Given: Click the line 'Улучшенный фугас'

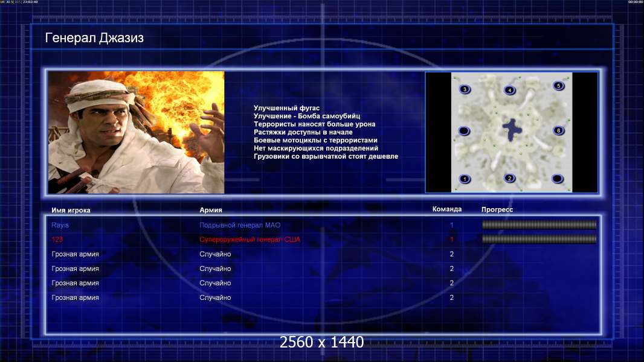Looking at the screenshot, I should [x=286, y=108].
